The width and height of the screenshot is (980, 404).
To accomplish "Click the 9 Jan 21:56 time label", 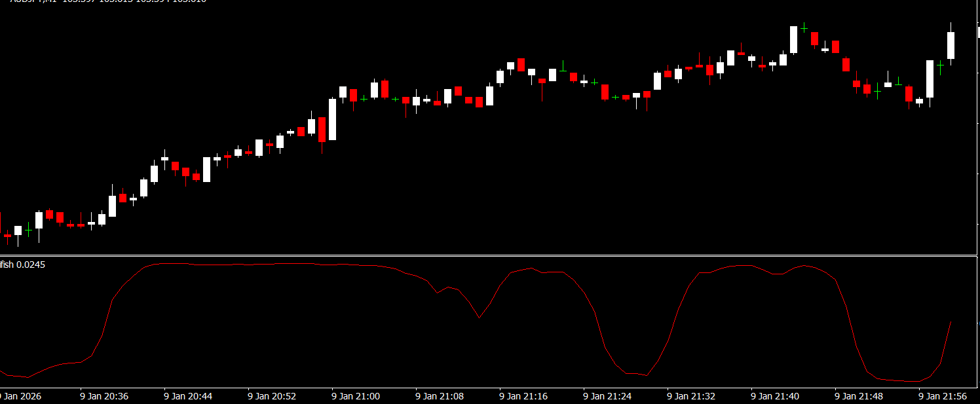I will [942, 396].
